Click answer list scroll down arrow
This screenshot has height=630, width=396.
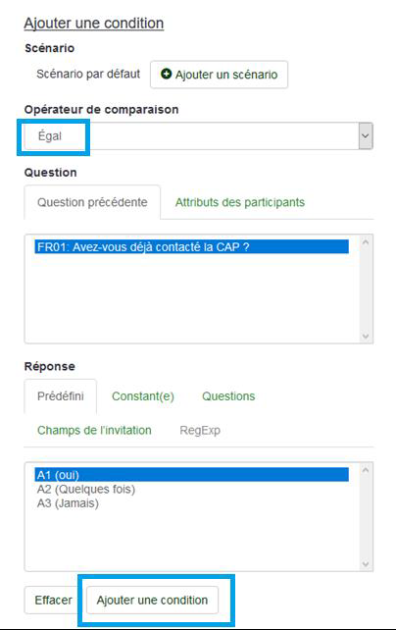point(365,564)
